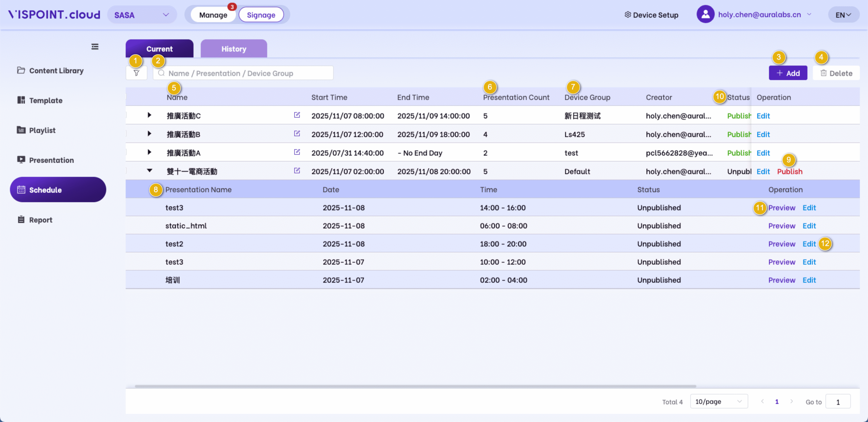Open the Report section

[x=41, y=220]
